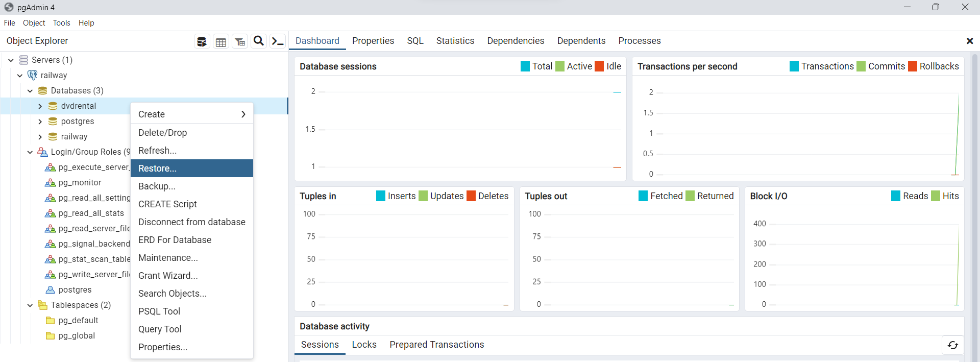Viewport: 980px width, 362px height.
Task: Launch PSQL Tool terminal icon
Action: (278, 41)
